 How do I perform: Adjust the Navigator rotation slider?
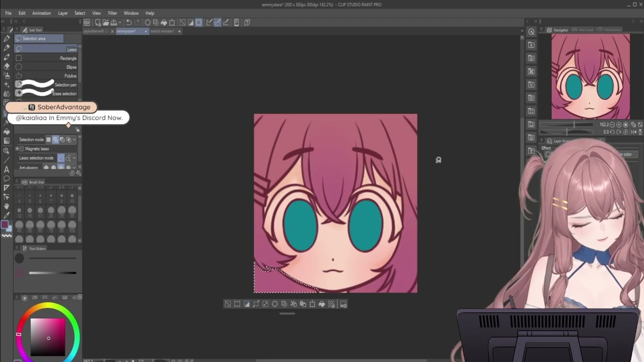pyautogui.click(x=566, y=132)
